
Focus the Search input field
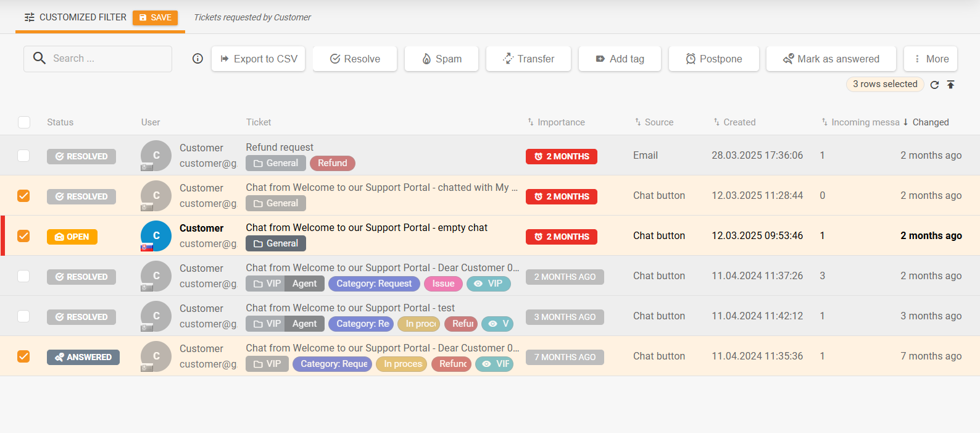[105, 59]
